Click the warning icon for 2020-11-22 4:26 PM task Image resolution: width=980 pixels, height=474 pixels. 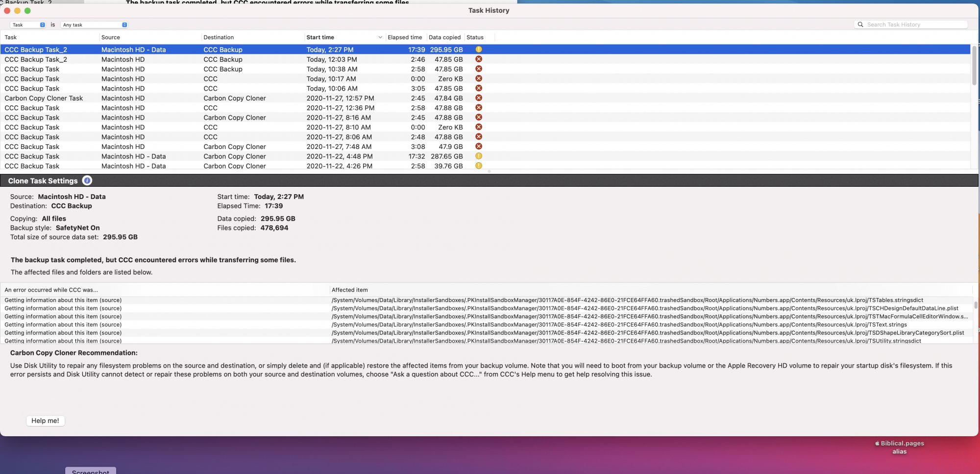479,166
